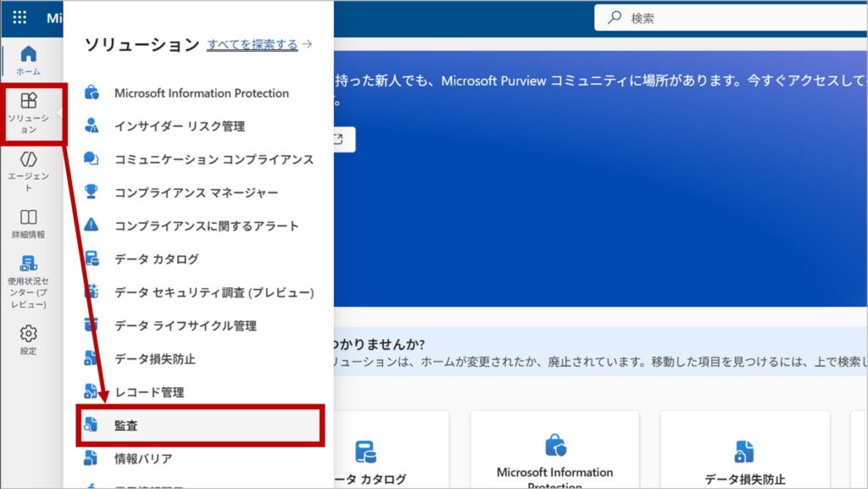Viewport: 868px width, 489px height.
Task: Open 'コンプライアンス マネージャー' from list
Action: point(196,192)
